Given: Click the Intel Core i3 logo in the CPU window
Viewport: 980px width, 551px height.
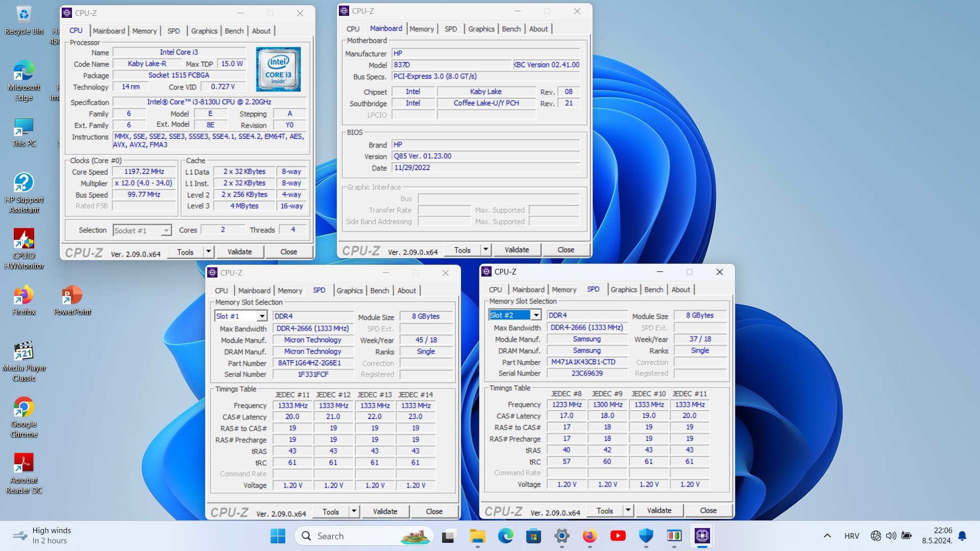Looking at the screenshot, I should 278,69.
